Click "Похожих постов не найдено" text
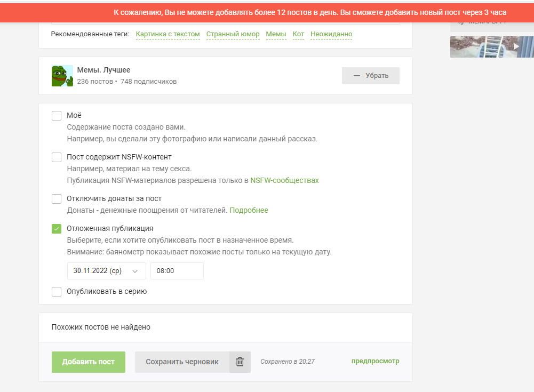534x392 pixels. 101,327
